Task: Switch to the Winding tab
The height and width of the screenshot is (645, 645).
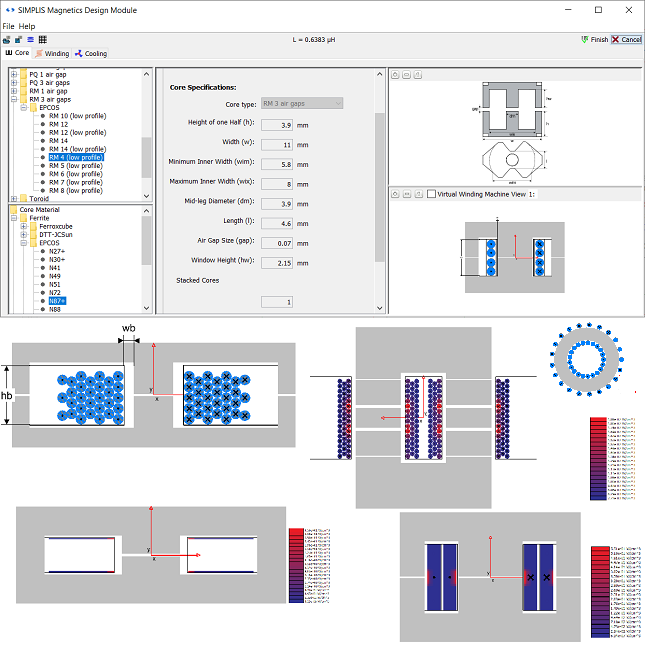Action: [52, 53]
